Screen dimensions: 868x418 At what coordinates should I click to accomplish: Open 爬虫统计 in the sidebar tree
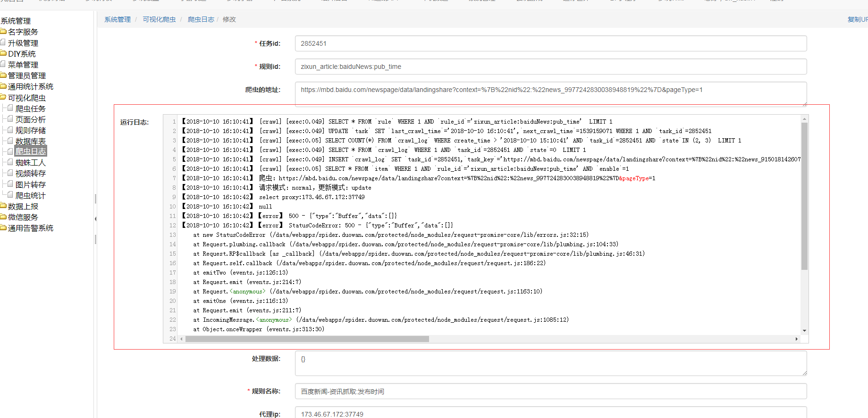tap(31, 195)
